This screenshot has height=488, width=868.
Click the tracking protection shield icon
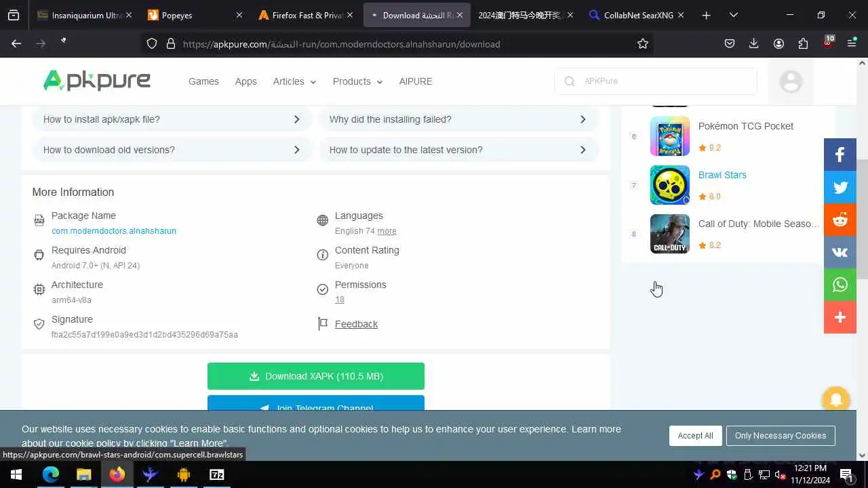point(152,43)
